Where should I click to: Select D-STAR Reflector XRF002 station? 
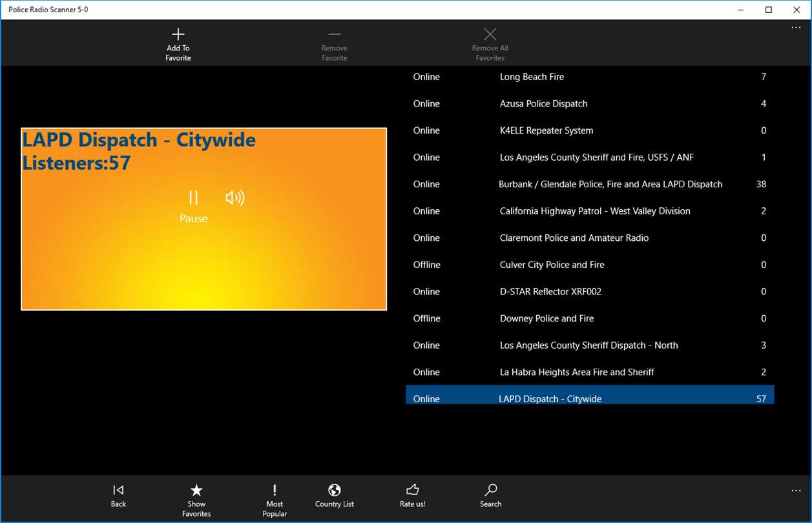point(590,292)
